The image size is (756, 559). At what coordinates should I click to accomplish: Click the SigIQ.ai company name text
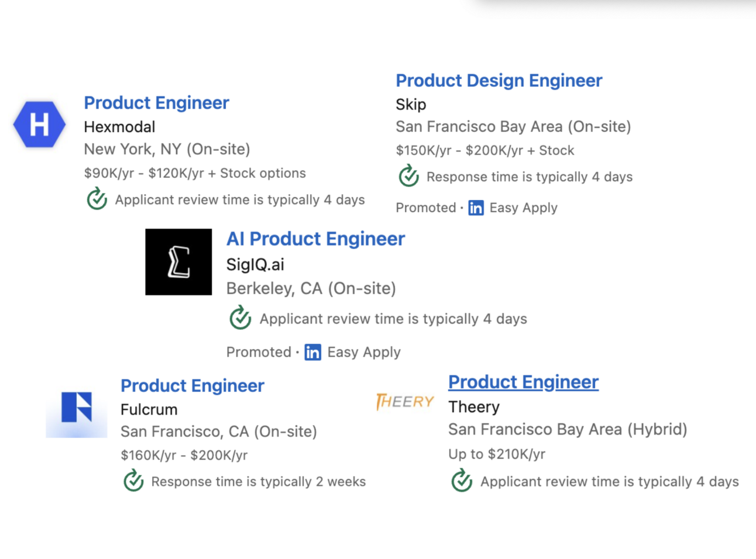tap(255, 265)
